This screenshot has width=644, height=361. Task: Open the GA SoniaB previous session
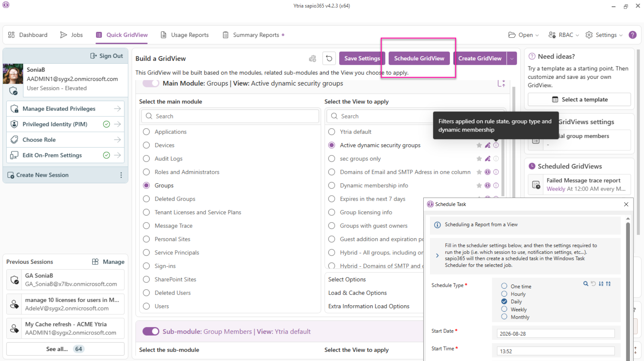coord(65,280)
